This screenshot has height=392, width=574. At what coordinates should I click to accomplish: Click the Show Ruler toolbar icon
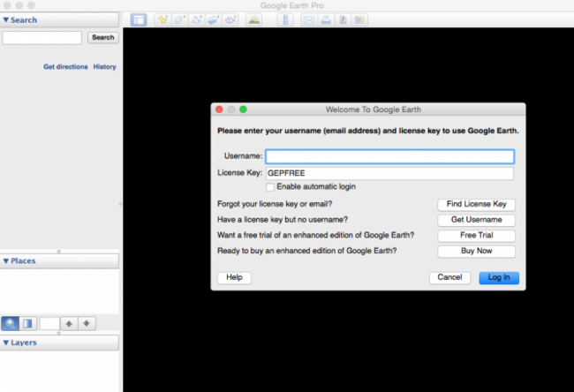[x=285, y=19]
